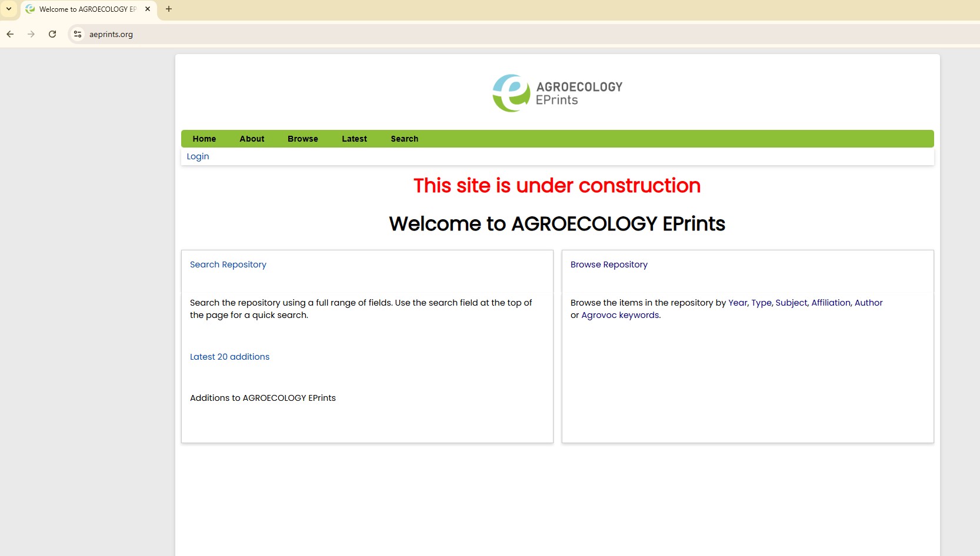Click the Login link

pos(198,156)
